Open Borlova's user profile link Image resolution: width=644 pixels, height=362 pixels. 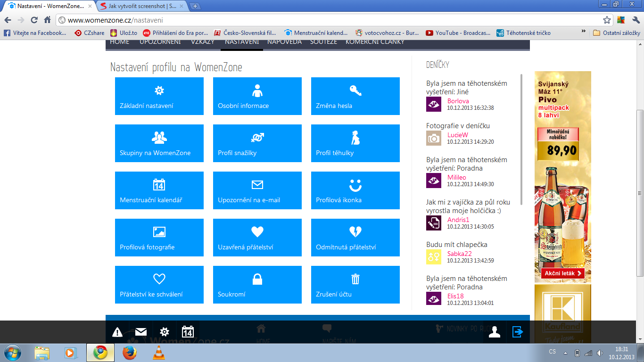(458, 101)
